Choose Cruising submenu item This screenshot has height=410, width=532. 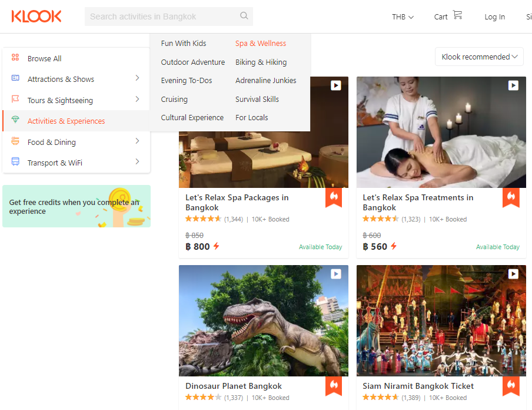click(174, 99)
